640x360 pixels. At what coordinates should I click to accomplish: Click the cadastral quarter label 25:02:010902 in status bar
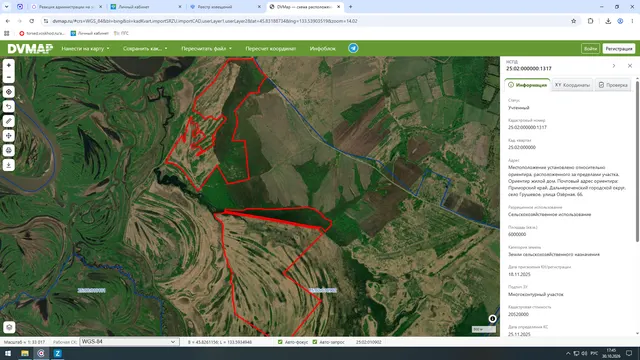(x=369, y=342)
